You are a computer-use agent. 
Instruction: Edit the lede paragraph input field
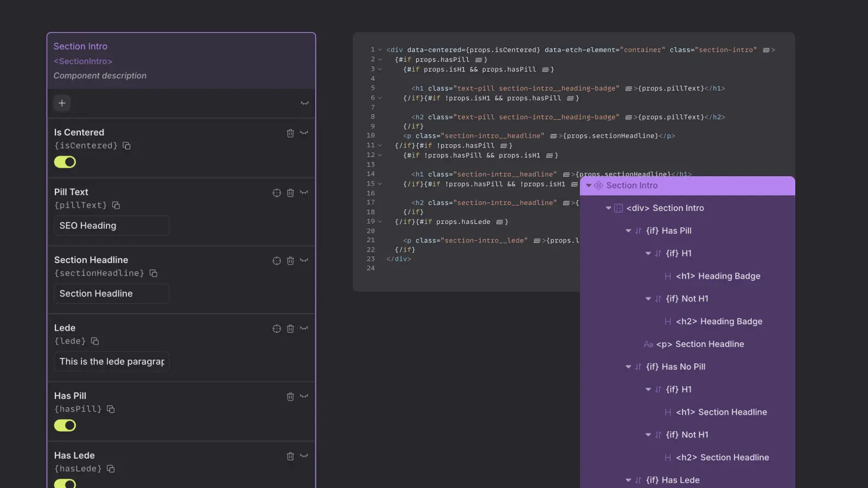coord(112,362)
